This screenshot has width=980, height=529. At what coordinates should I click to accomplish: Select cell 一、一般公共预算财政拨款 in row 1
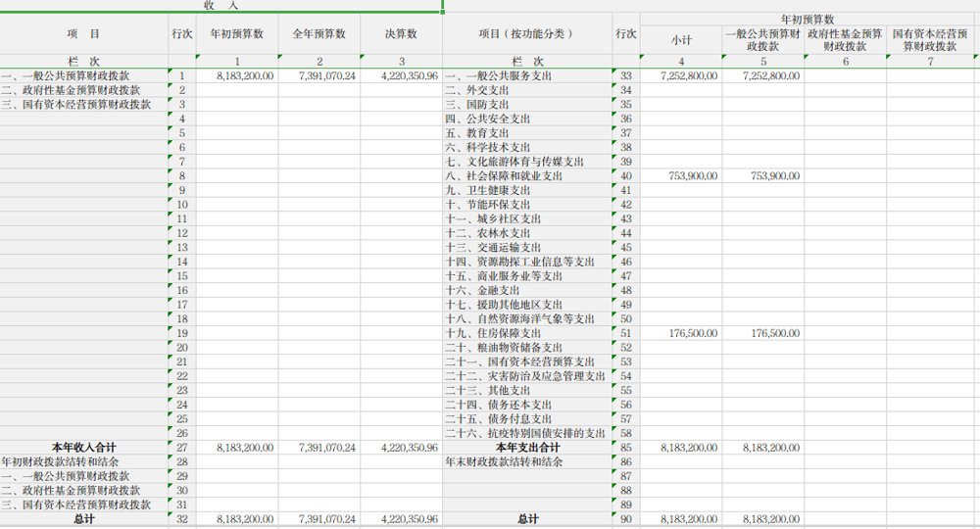click(x=83, y=75)
